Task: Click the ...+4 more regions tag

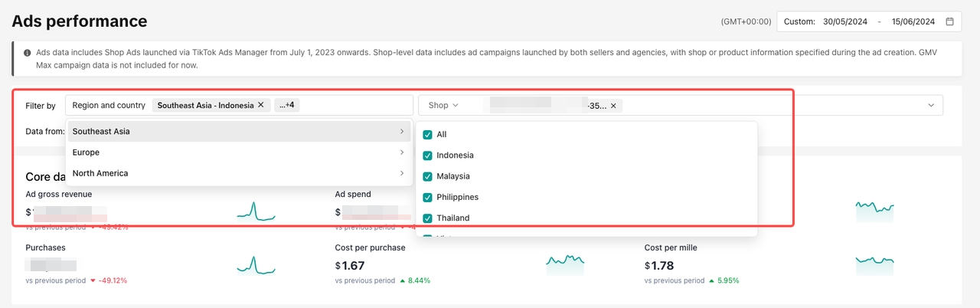Action: (288, 105)
